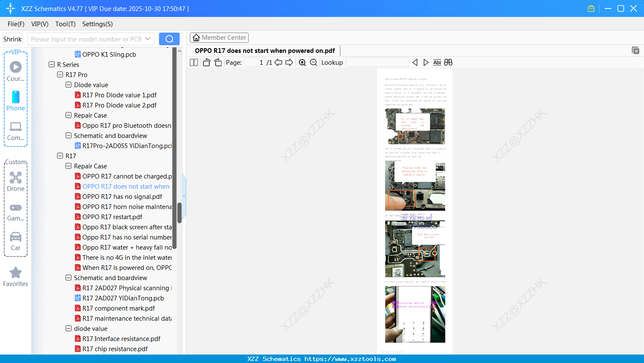Image resolution: width=644 pixels, height=363 pixels.
Task: Open the model number dropdown arrow
Action: click(148, 39)
